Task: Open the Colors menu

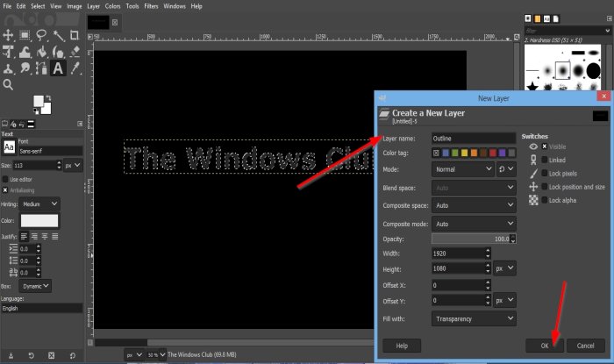Action: tap(112, 6)
